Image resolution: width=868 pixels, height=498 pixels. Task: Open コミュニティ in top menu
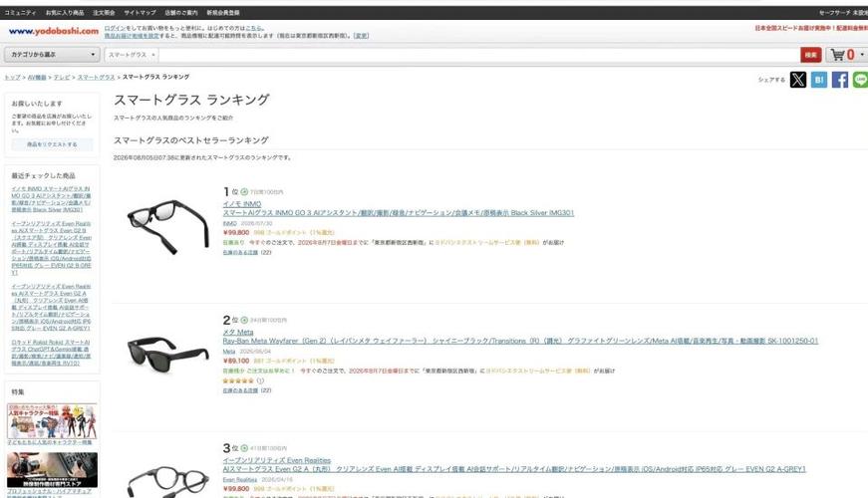point(21,12)
